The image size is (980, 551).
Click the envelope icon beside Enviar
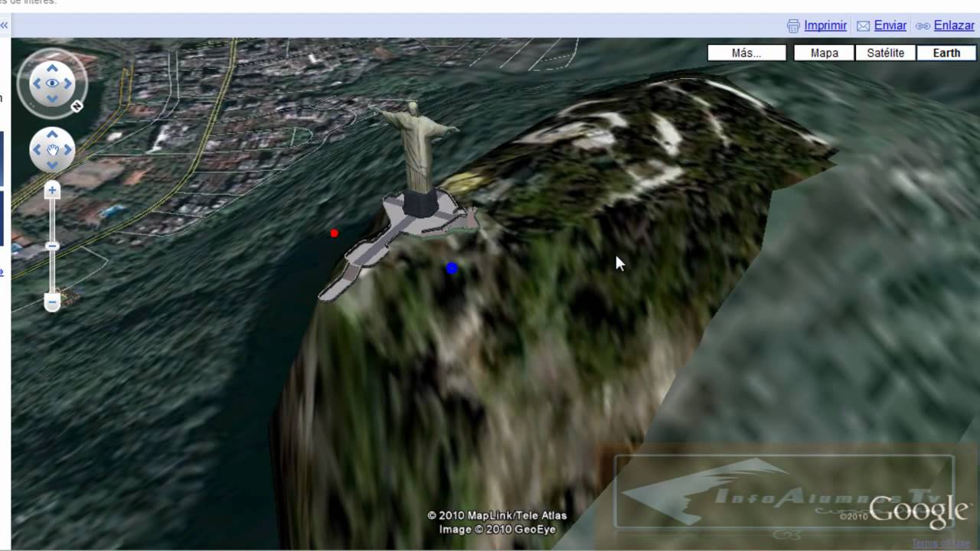pyautogui.click(x=863, y=26)
